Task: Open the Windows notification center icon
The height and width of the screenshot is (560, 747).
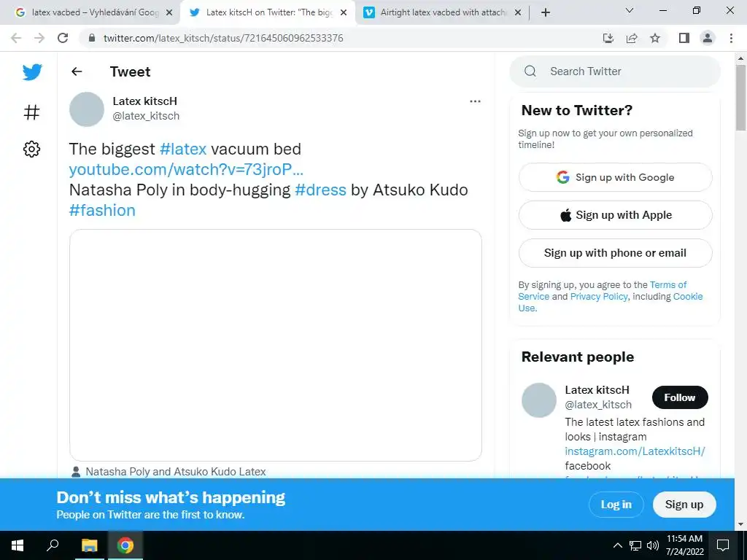Action: click(723, 545)
